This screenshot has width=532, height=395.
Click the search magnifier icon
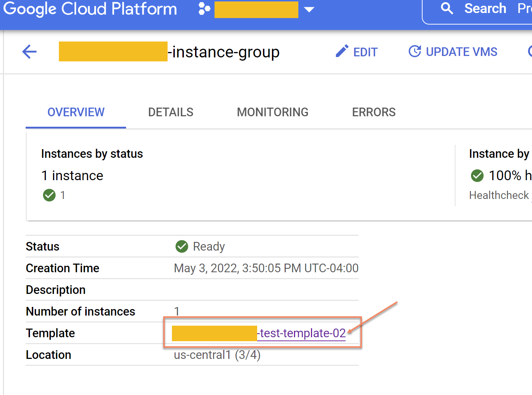447,8
